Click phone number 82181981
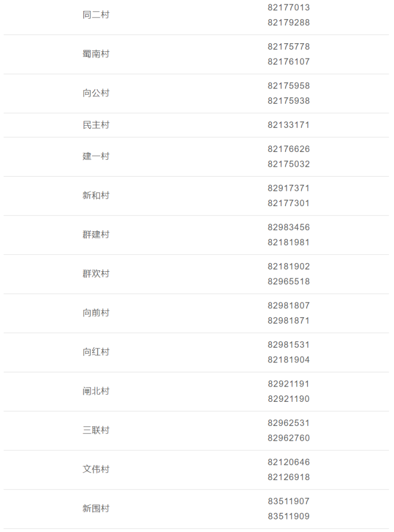 (288, 243)
